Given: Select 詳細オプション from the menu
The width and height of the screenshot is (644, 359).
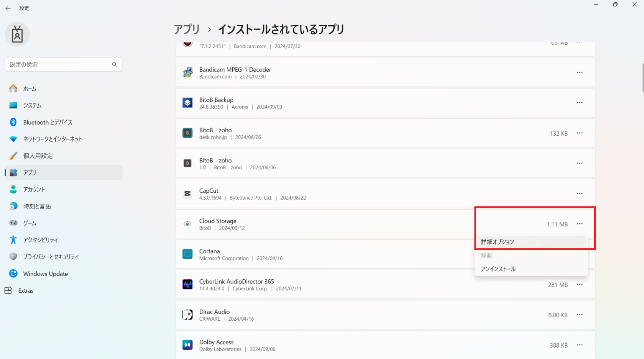Looking at the screenshot, I should (x=531, y=242).
